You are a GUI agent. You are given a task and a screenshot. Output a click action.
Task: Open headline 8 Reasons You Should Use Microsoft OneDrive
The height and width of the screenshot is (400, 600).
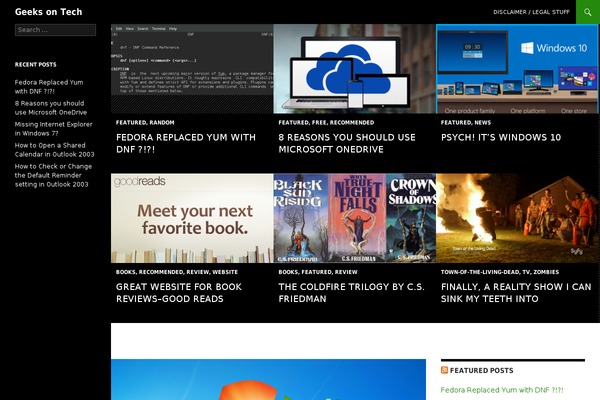347,144
